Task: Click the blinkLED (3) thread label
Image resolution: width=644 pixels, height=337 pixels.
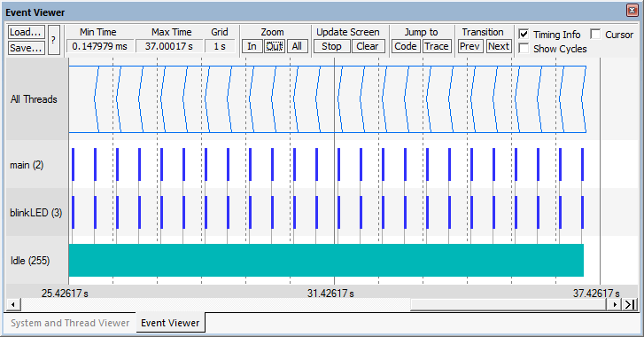Action: point(36,213)
